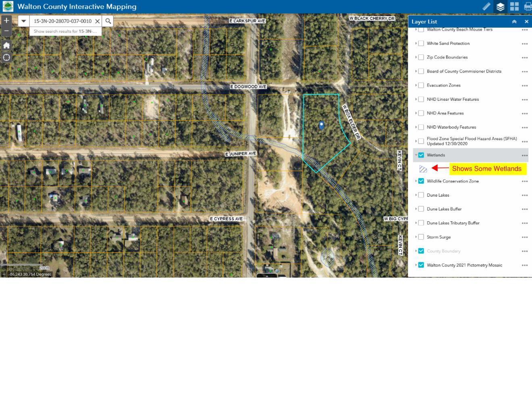
Task: Open the Basemap Gallery icon
Action: point(514,6)
